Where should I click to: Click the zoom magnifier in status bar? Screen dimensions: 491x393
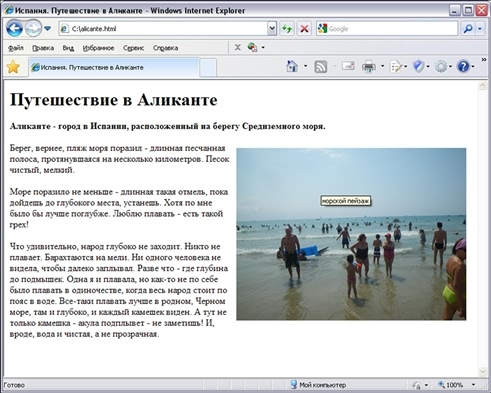coord(441,385)
